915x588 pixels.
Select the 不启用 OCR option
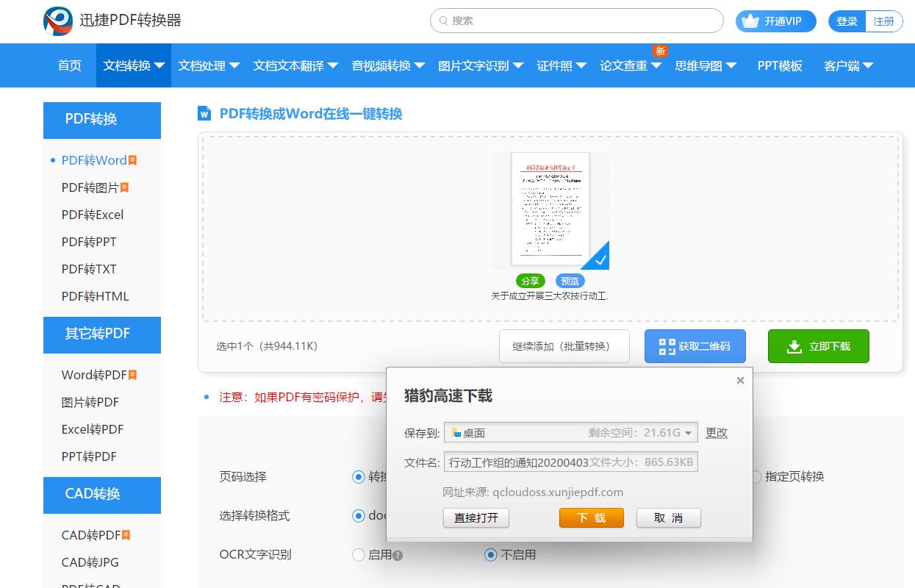click(x=491, y=555)
